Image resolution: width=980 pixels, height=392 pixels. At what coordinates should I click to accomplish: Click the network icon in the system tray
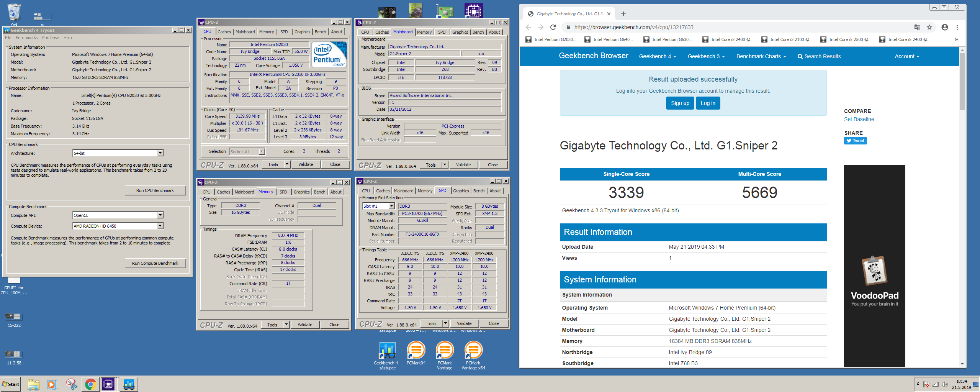click(x=936, y=384)
